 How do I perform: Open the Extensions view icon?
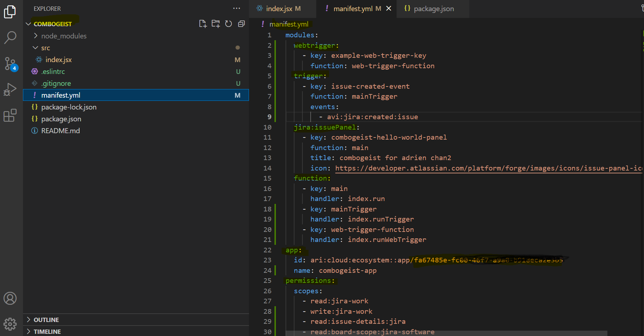coord(10,115)
